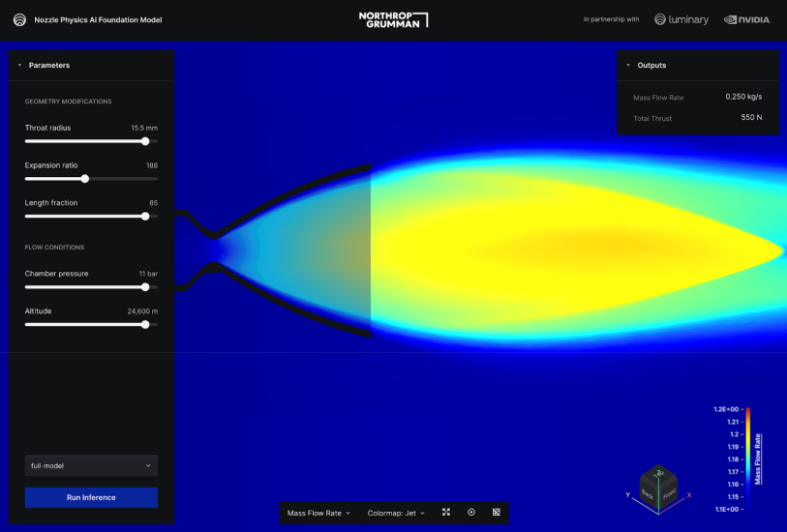
Task: Click the Run Inference button
Action: [x=91, y=497]
